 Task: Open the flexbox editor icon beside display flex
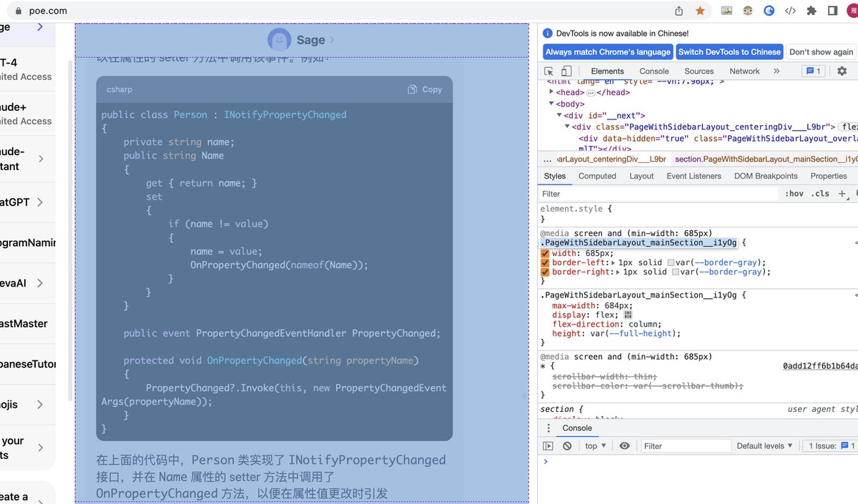pos(628,315)
